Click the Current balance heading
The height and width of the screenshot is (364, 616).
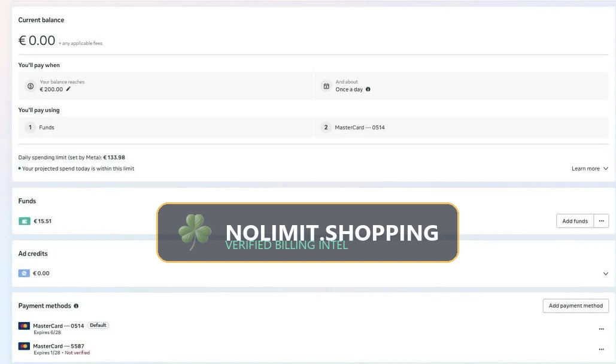[41, 20]
